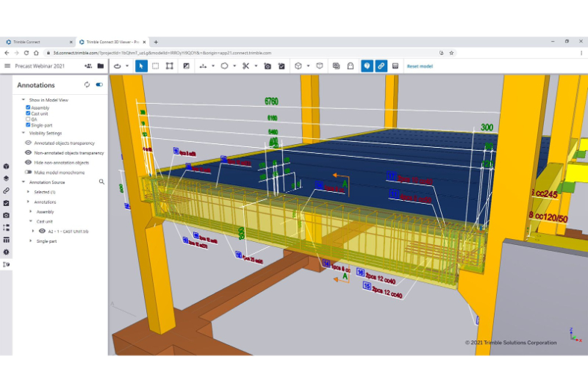Toggle the contrast square icon in toolbar
This screenshot has width=588, height=392.
(186, 66)
